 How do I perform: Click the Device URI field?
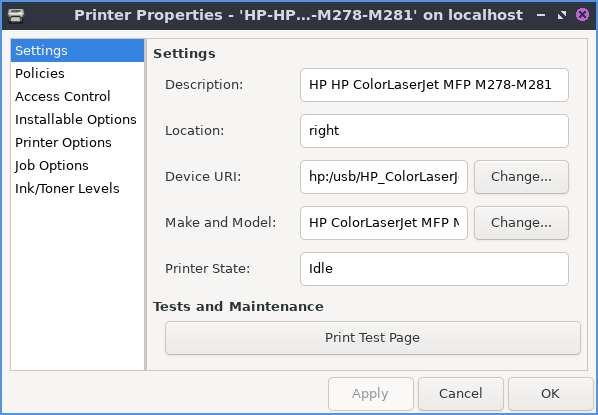click(384, 177)
